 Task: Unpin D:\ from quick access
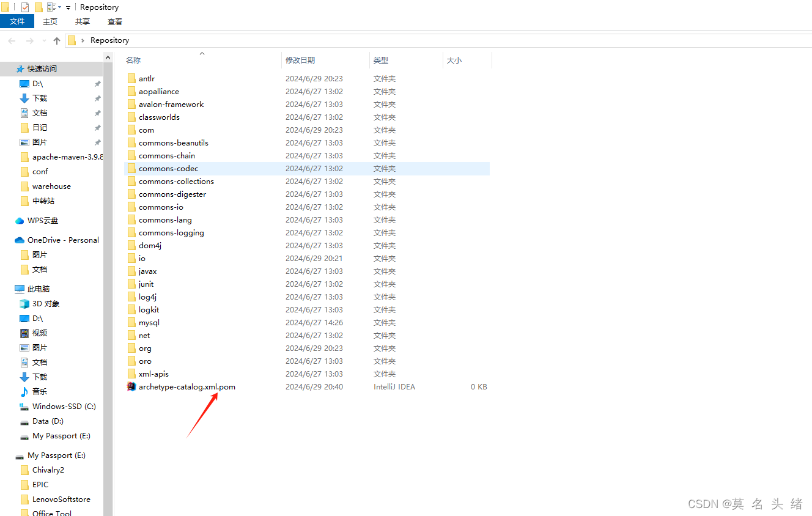click(x=97, y=83)
